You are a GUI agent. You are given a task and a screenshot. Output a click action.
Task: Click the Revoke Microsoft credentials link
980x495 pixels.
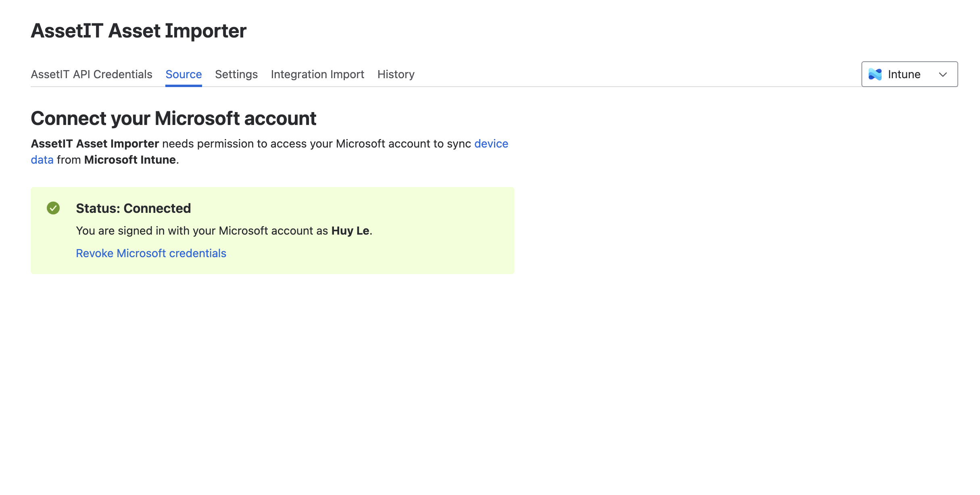coord(151,253)
